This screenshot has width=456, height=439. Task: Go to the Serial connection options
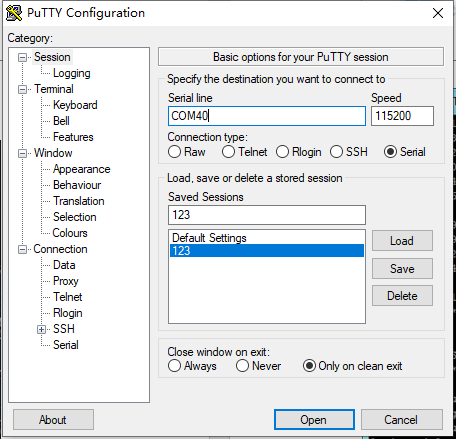point(66,345)
